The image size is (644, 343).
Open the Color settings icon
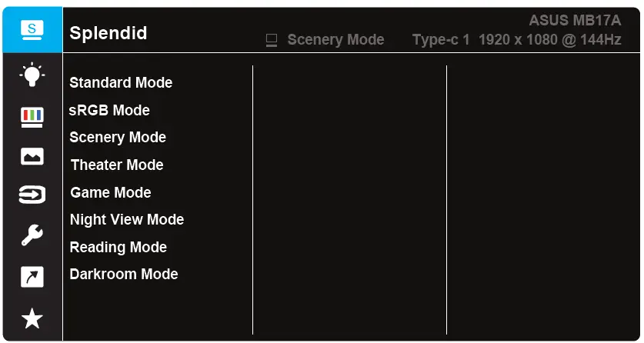point(32,116)
